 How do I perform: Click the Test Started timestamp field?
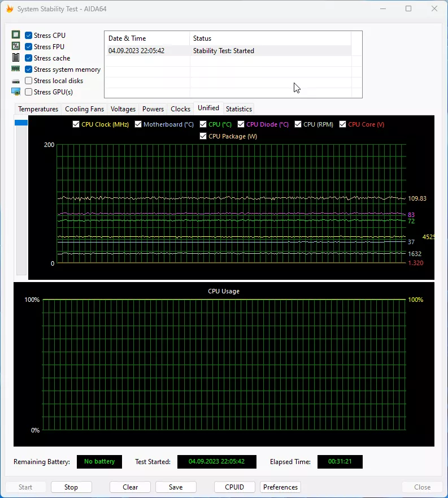(x=216, y=461)
